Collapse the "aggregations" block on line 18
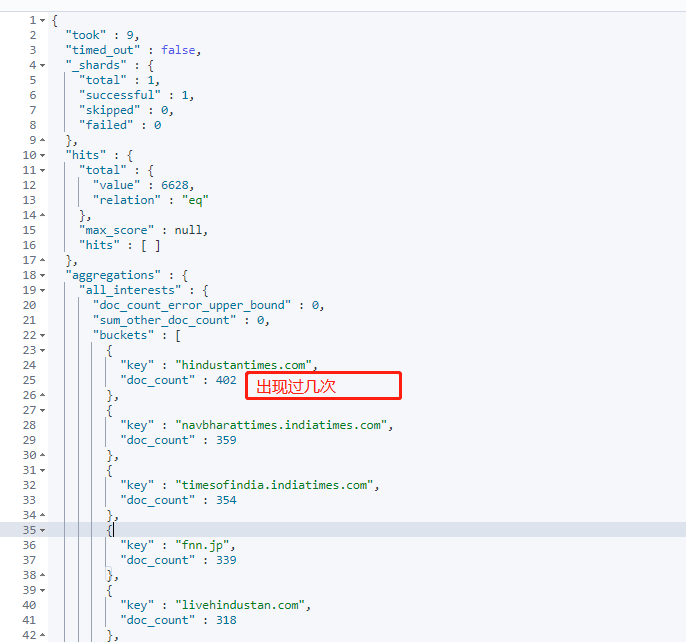Screen dimensions: 686x642 click(42, 275)
